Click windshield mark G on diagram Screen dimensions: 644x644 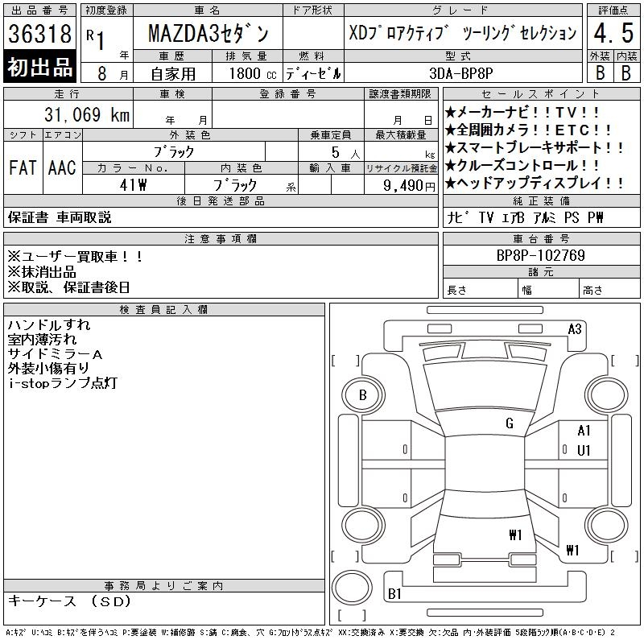pyautogui.click(x=510, y=423)
